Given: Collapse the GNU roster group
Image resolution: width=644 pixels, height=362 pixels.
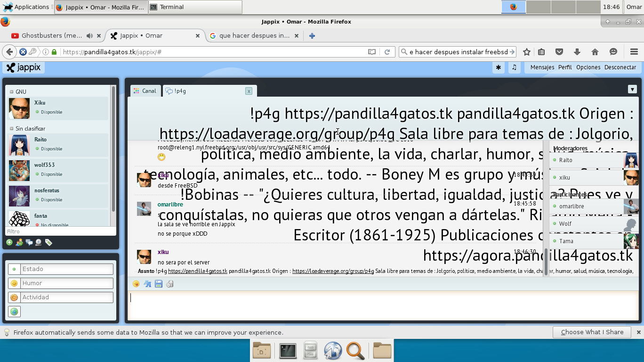Looking at the screenshot, I should point(12,92).
